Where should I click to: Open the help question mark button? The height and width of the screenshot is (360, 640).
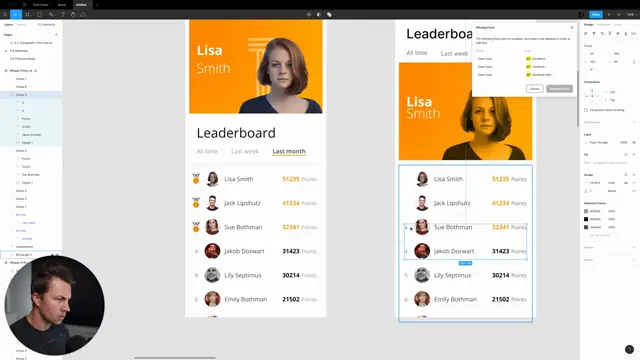click(629, 349)
